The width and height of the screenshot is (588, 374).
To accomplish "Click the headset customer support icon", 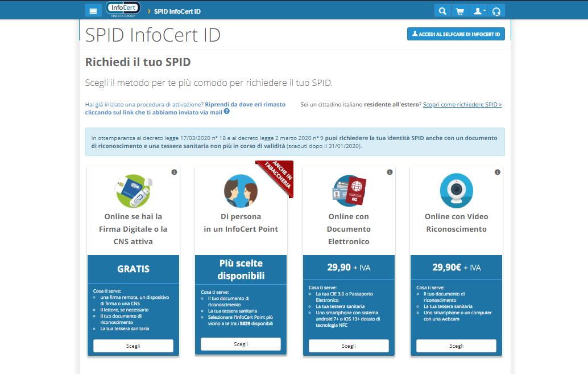I will coord(497,10).
